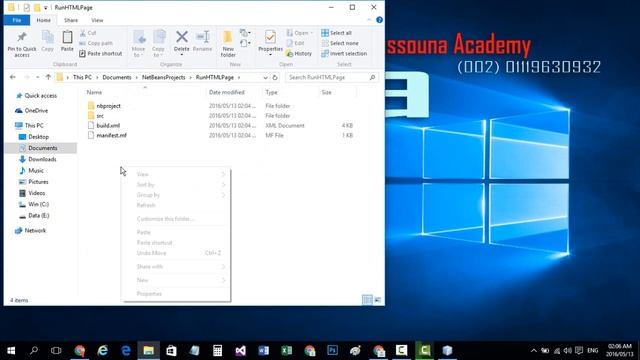Screen dimensions: 640x360
Task: Sort by the Name column header
Action: coord(94,92)
